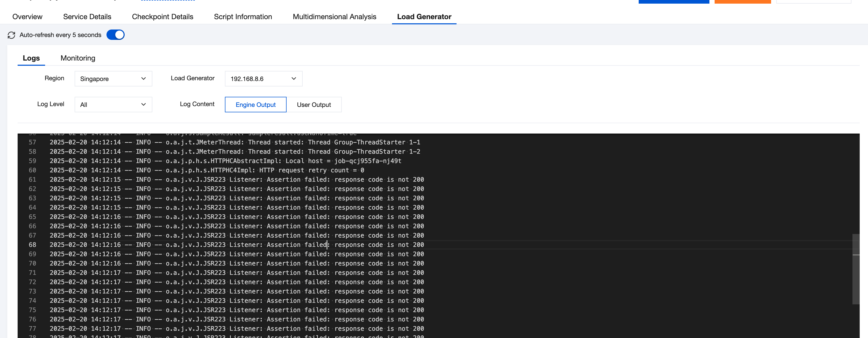Screen dimensions: 868x338
Task: Click line number 61 in log gutter
Action: pos(32,180)
